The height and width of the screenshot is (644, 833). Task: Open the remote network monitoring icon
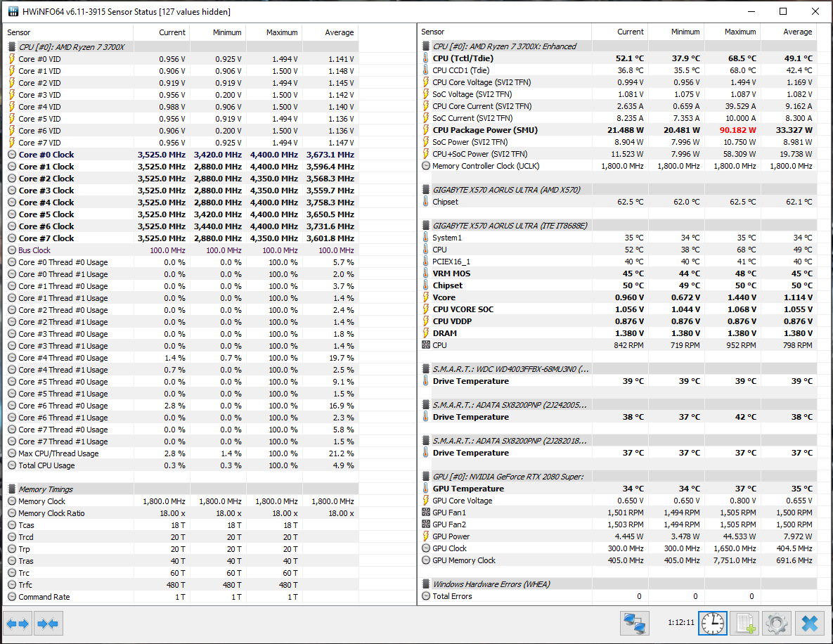point(634,624)
